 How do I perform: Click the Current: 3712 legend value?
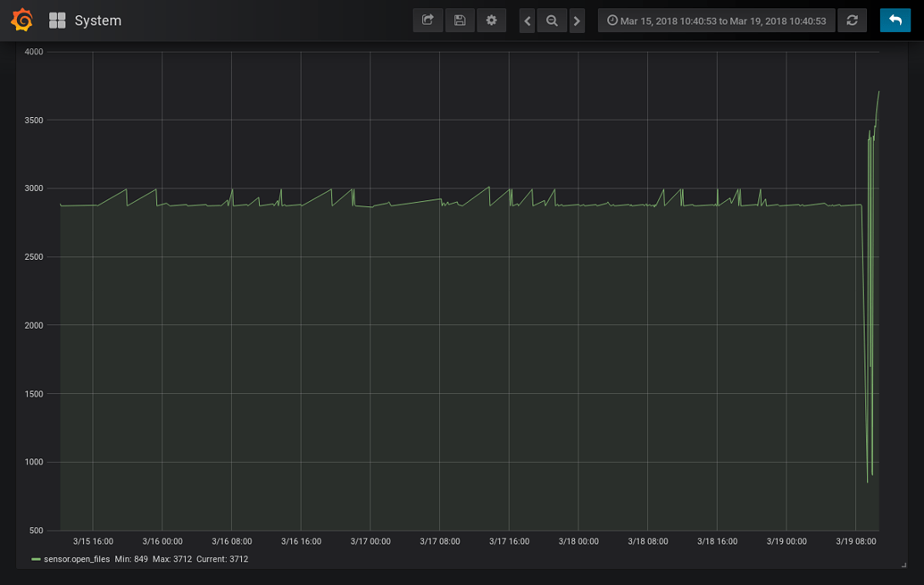pyautogui.click(x=222, y=559)
